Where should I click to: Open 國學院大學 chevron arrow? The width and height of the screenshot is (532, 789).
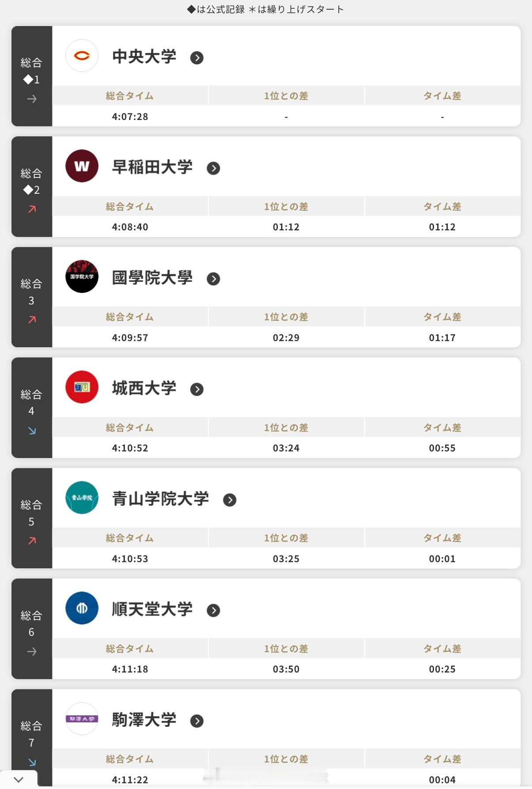coord(214,279)
